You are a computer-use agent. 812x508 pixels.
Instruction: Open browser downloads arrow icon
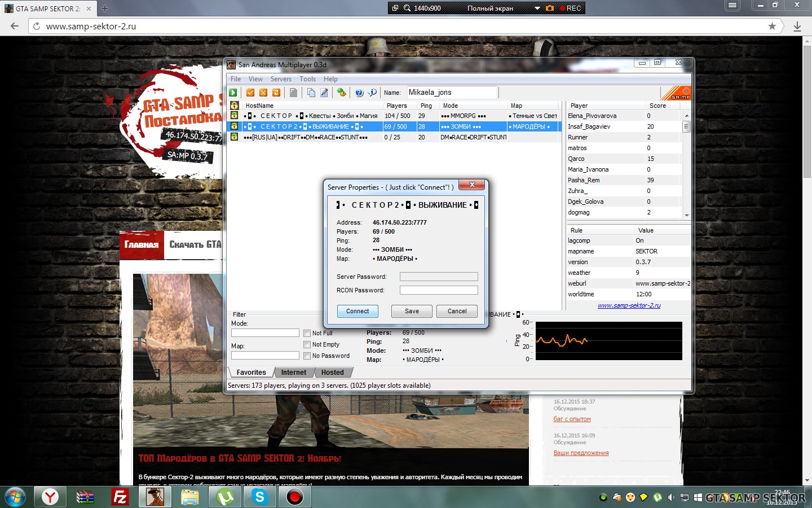(x=797, y=26)
